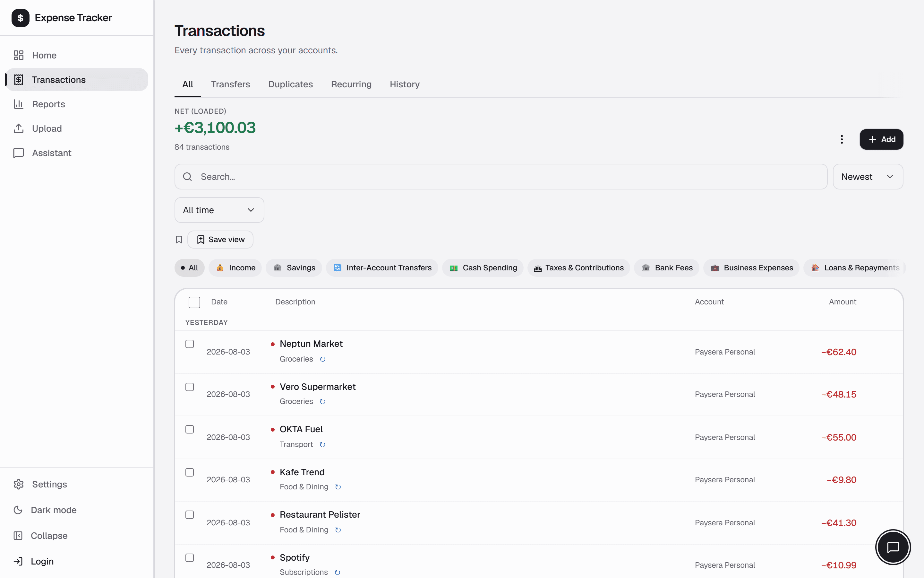Viewport: 924px width, 578px height.
Task: Click the magnifier icon in the search bar
Action: 187,177
